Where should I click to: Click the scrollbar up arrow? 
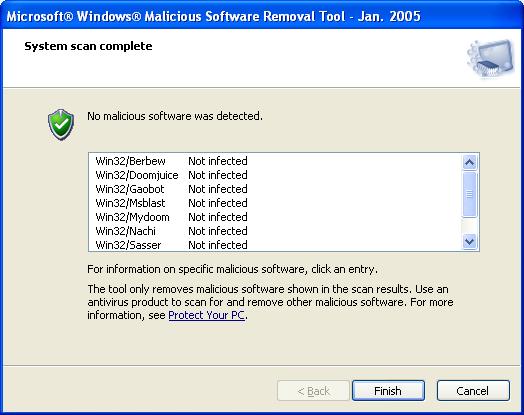click(x=470, y=162)
